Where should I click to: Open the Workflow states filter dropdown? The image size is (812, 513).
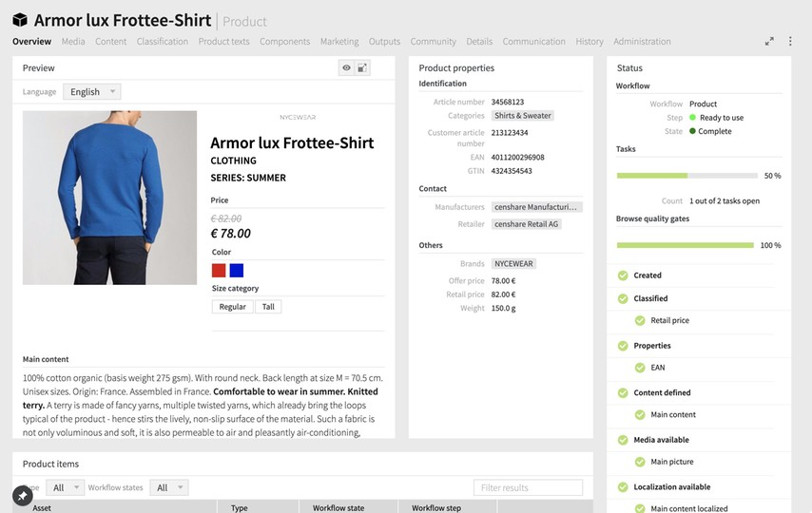tap(169, 487)
